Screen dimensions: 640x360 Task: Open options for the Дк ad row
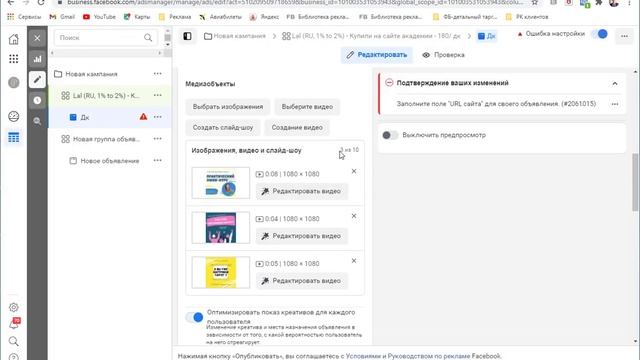pyautogui.click(x=158, y=117)
